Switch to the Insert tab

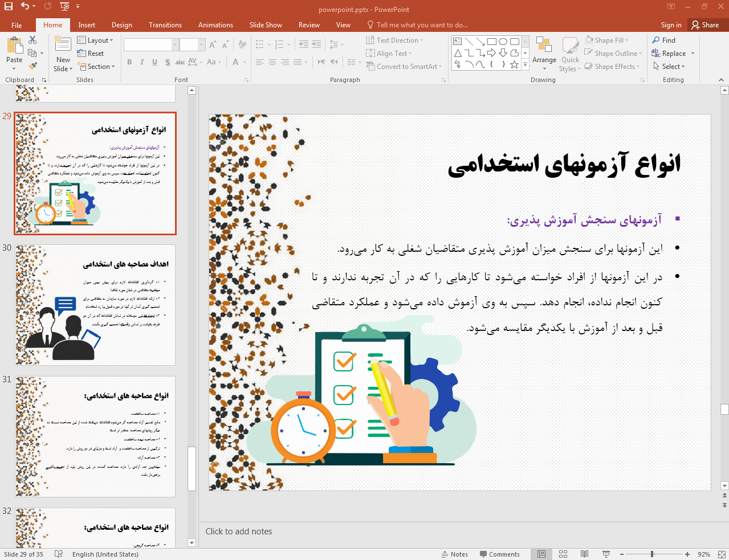click(87, 24)
